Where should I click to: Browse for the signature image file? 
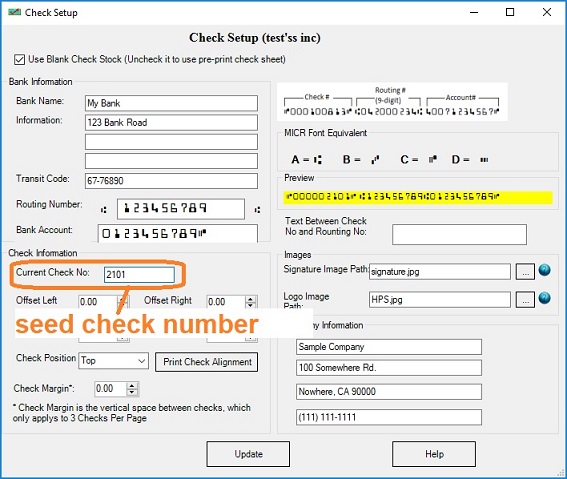(525, 271)
